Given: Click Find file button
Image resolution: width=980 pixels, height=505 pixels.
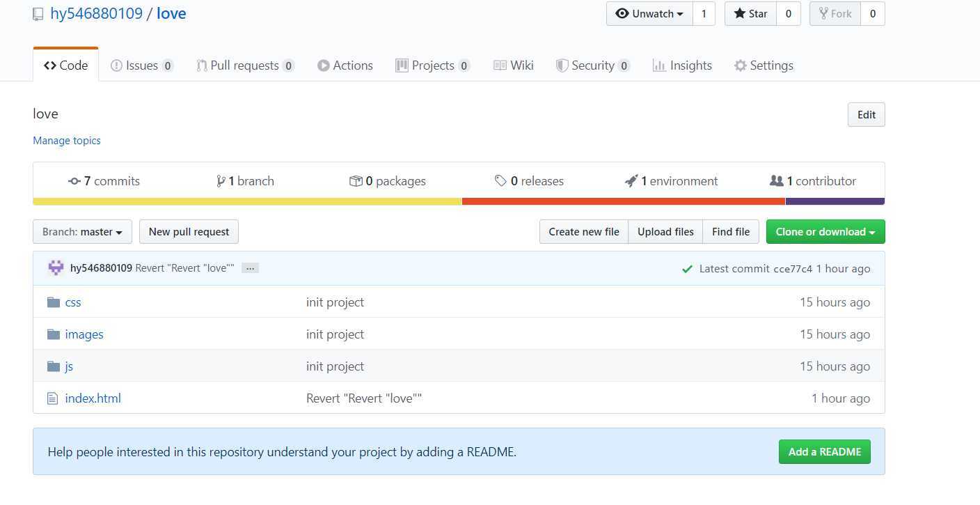Looking at the screenshot, I should pyautogui.click(x=731, y=232).
